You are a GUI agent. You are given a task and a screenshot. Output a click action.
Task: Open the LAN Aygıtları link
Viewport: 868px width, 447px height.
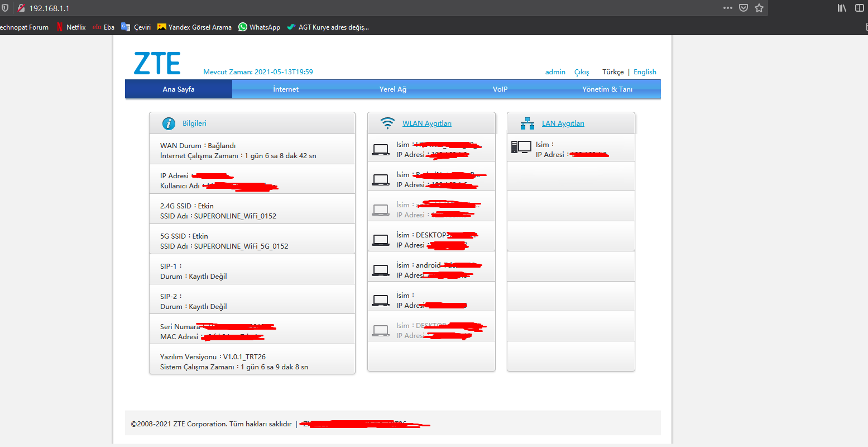point(563,123)
